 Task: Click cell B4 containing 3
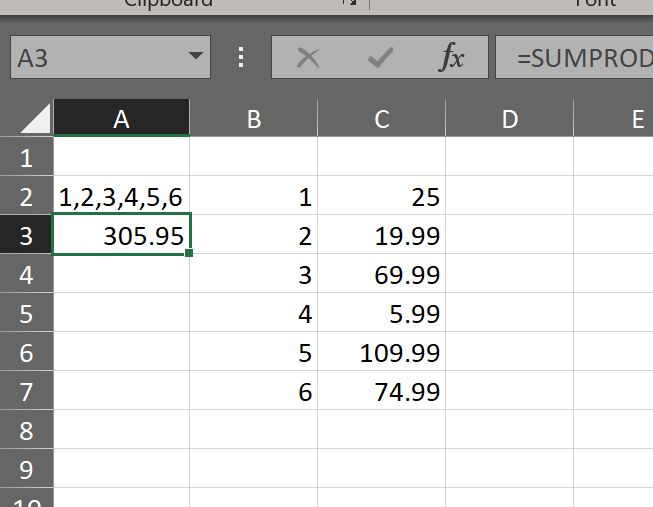tap(254, 273)
